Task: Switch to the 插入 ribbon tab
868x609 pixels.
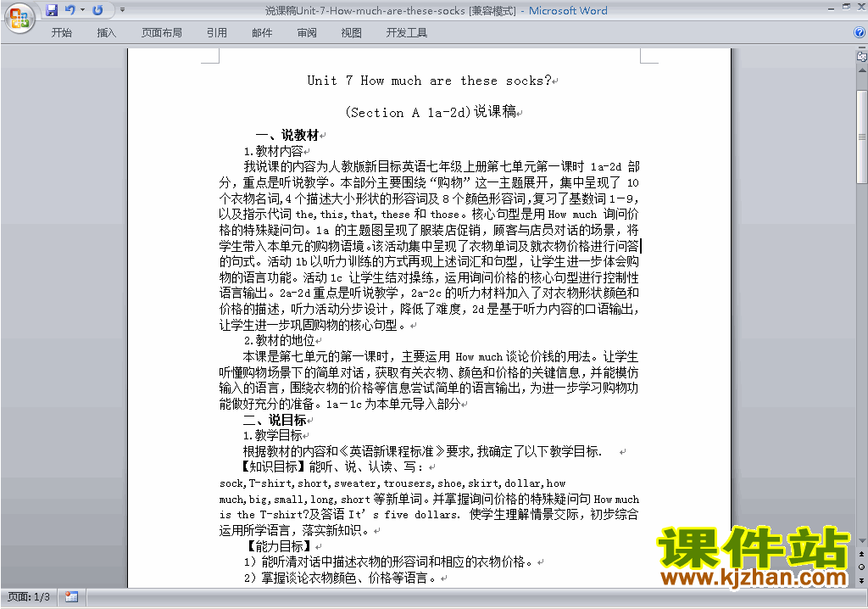Action: (x=106, y=33)
